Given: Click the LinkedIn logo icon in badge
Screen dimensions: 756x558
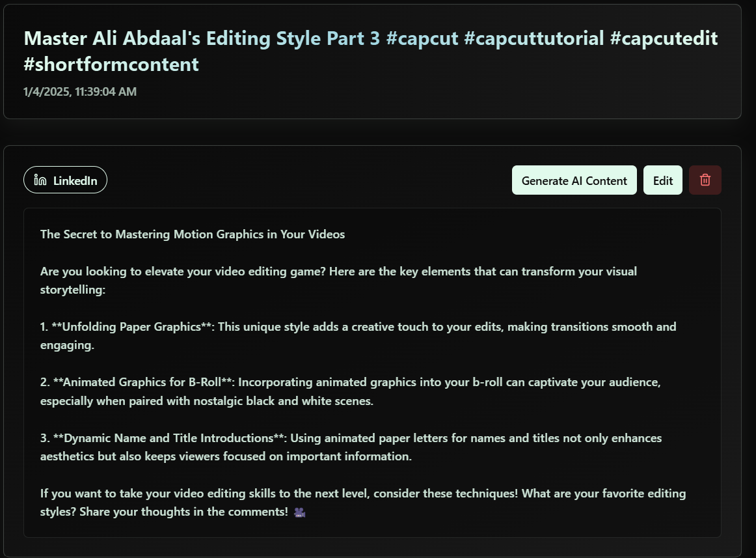Looking at the screenshot, I should point(40,180).
